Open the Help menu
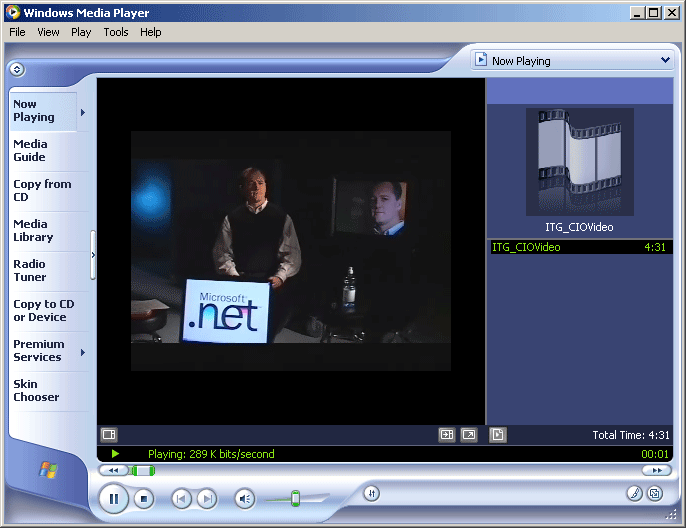Image resolution: width=686 pixels, height=528 pixels. tap(150, 32)
